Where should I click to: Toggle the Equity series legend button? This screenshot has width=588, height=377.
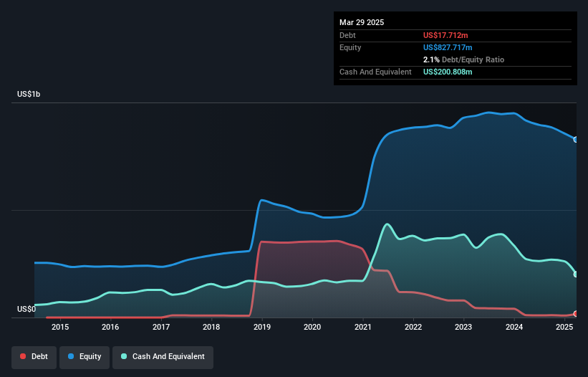coord(85,357)
